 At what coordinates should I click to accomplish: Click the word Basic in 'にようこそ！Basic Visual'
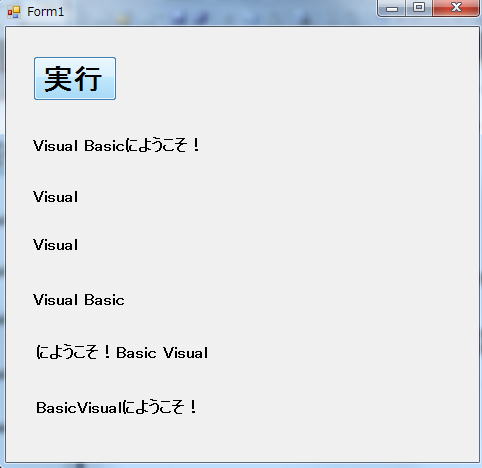[136, 353]
